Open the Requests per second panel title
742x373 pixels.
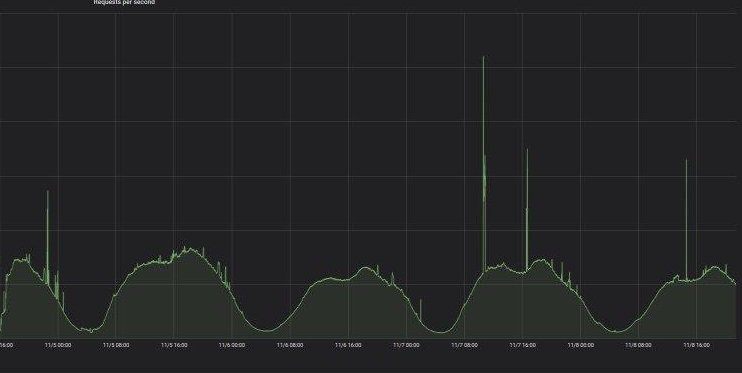pyautogui.click(x=124, y=2)
